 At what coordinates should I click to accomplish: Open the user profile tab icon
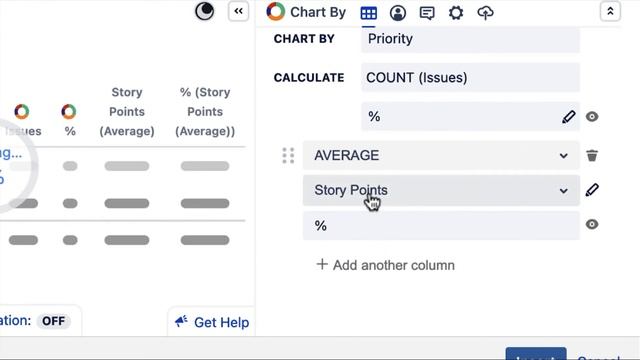point(398,13)
